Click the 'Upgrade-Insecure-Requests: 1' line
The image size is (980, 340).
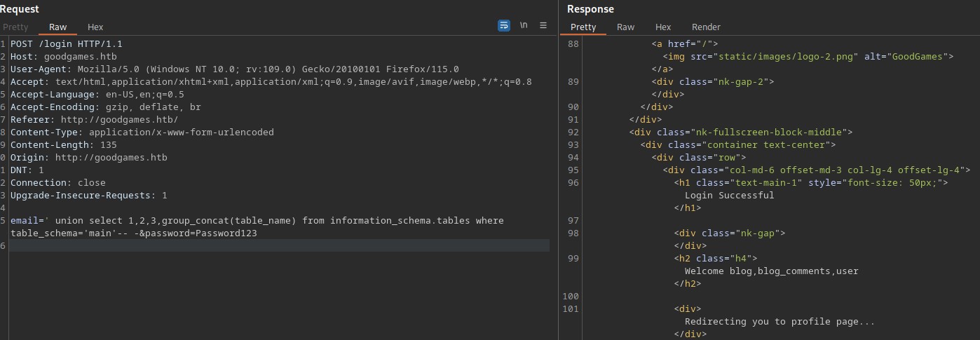[x=89, y=195]
